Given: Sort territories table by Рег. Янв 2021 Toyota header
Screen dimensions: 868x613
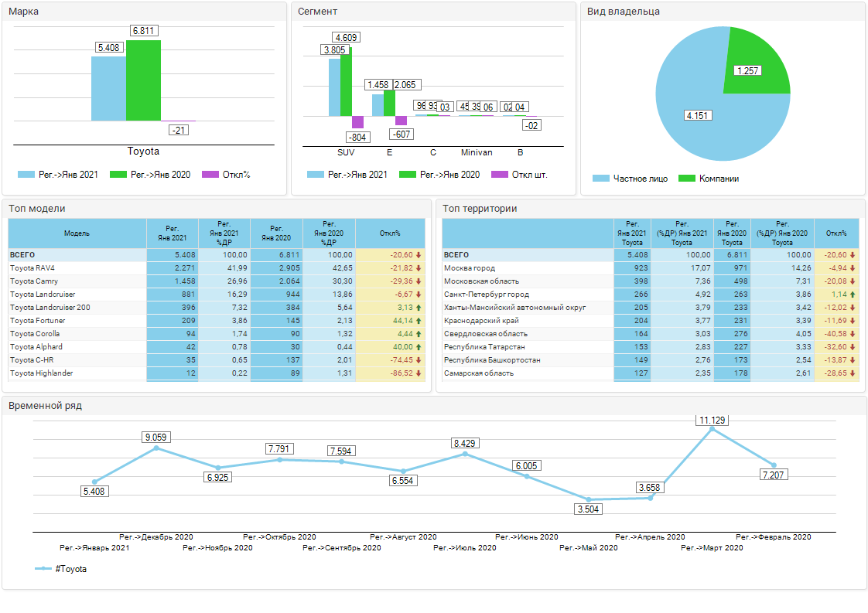Looking at the screenshot, I should (x=632, y=233).
